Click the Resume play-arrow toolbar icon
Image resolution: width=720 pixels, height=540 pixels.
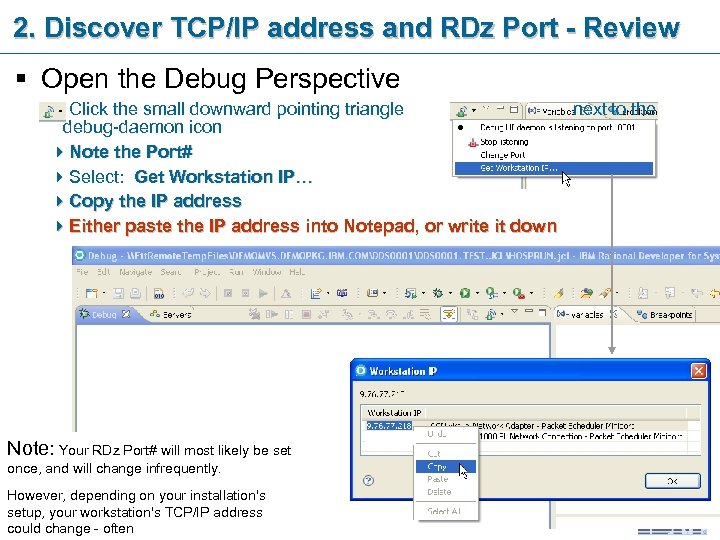pos(263,293)
